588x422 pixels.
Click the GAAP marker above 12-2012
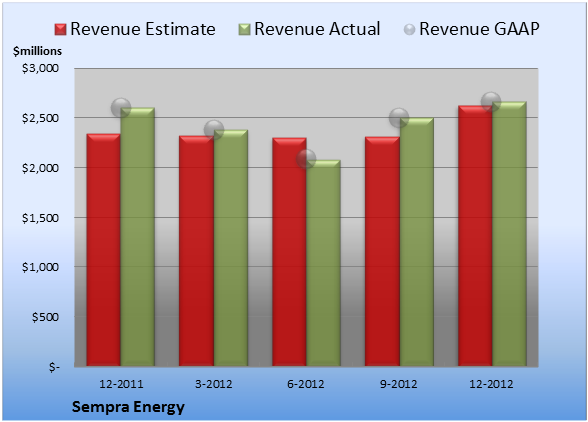(x=491, y=102)
